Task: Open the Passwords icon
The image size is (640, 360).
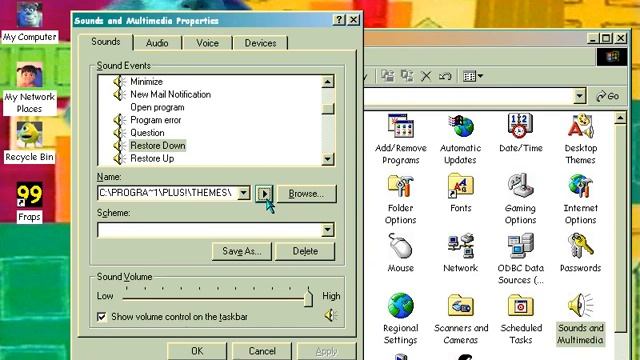Action: [x=580, y=246]
